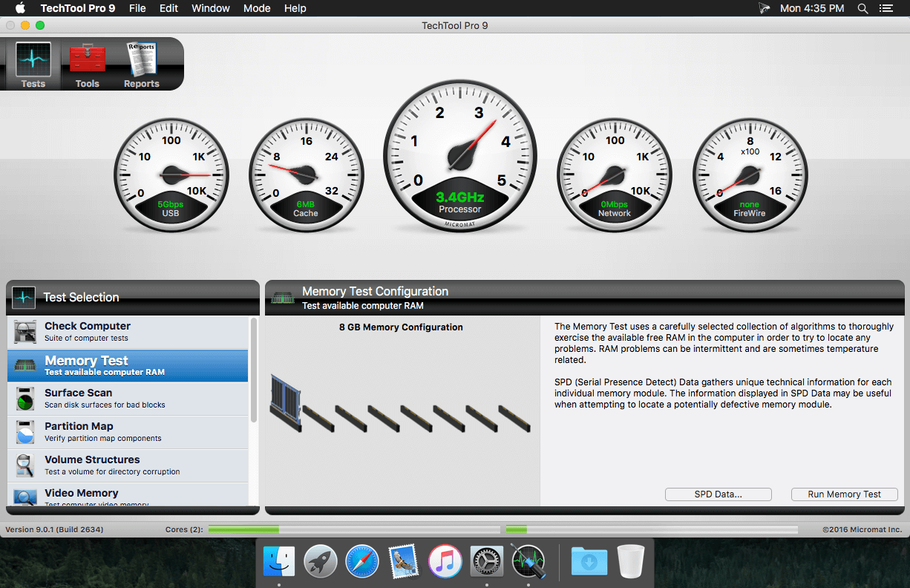Click the second core usage bar
910x588 pixels.
652,529
